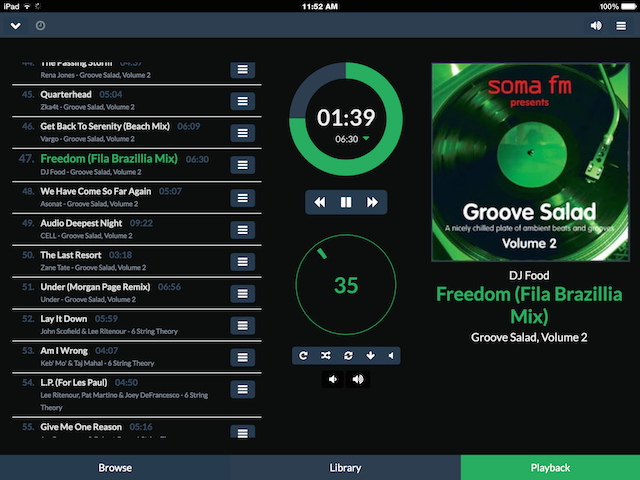Open options menu for Freedom (Fila Brazillia Mix) row

(242, 164)
